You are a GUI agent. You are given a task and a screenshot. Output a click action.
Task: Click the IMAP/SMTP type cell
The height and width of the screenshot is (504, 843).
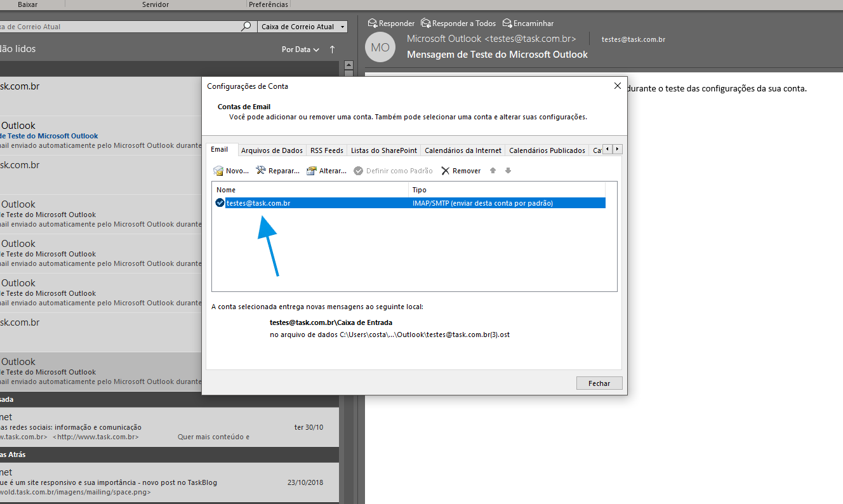(482, 203)
